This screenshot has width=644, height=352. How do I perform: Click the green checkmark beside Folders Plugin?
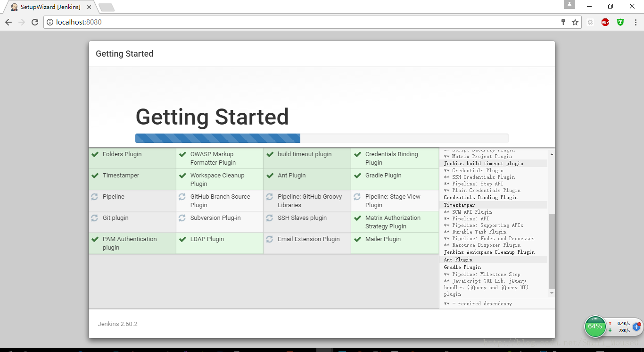click(95, 154)
